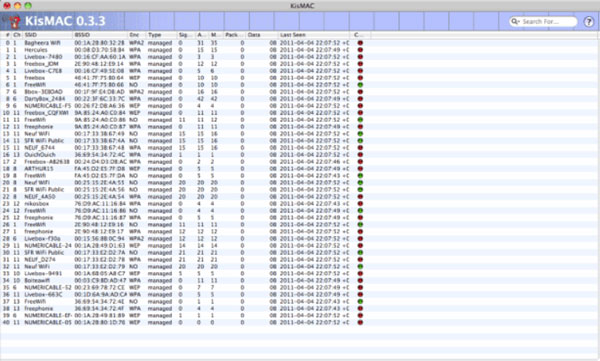Click BSSID 00:22:3F:6C:33:7C cell
This screenshot has width=600, height=361.
coord(99,99)
